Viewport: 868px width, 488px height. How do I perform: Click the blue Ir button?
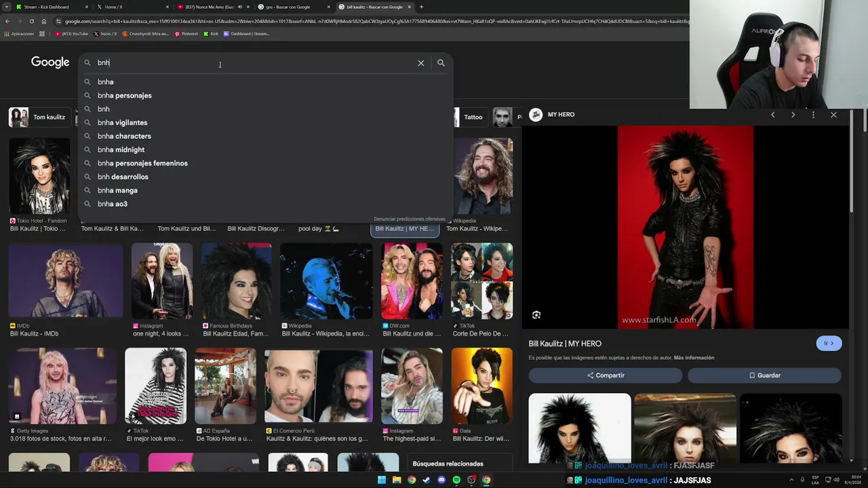pos(829,344)
